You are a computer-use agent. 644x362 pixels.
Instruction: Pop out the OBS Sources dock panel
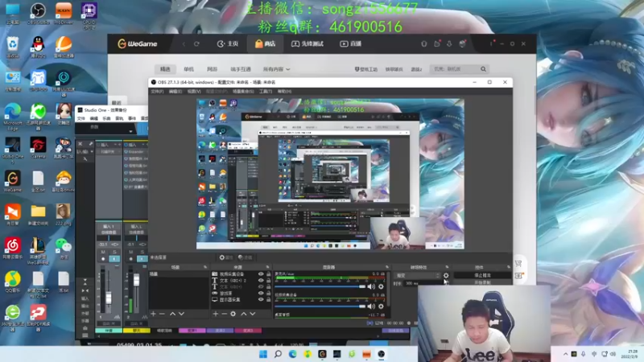(267, 267)
